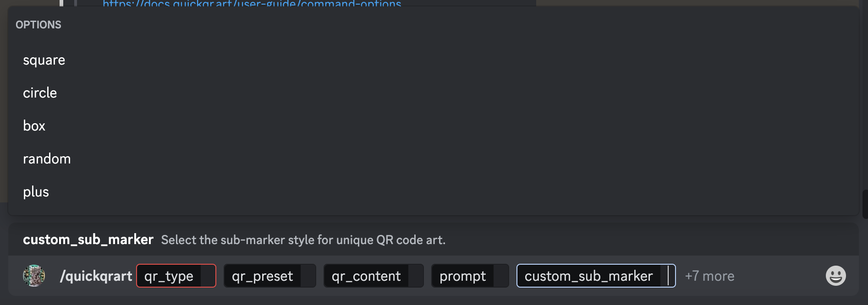Choose the circle sub-marker option
Viewport: 868px width, 305px height.
point(40,93)
